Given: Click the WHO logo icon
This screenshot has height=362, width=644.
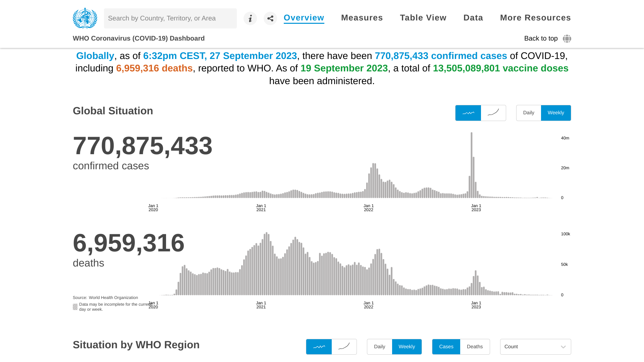Looking at the screenshot, I should click(x=85, y=18).
